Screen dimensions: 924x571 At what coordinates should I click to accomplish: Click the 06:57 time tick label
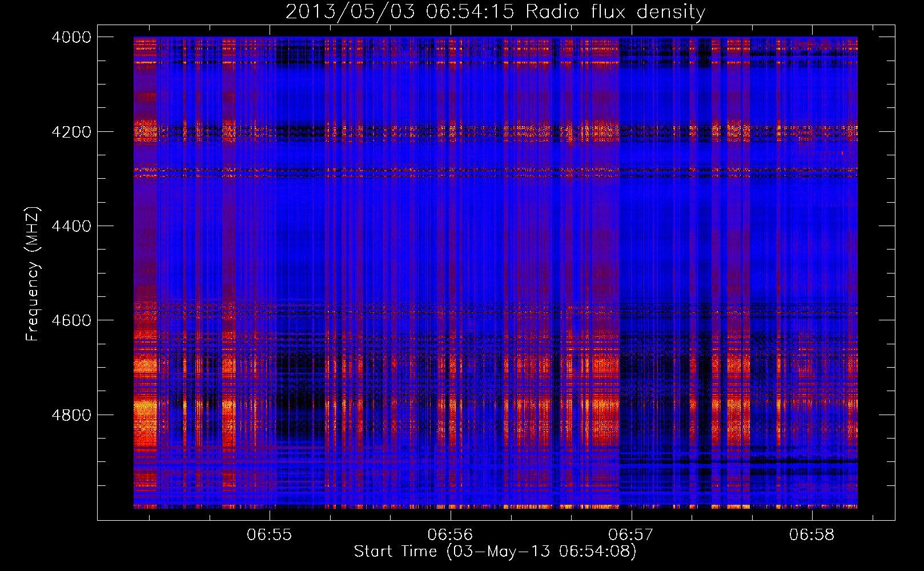[631, 535]
